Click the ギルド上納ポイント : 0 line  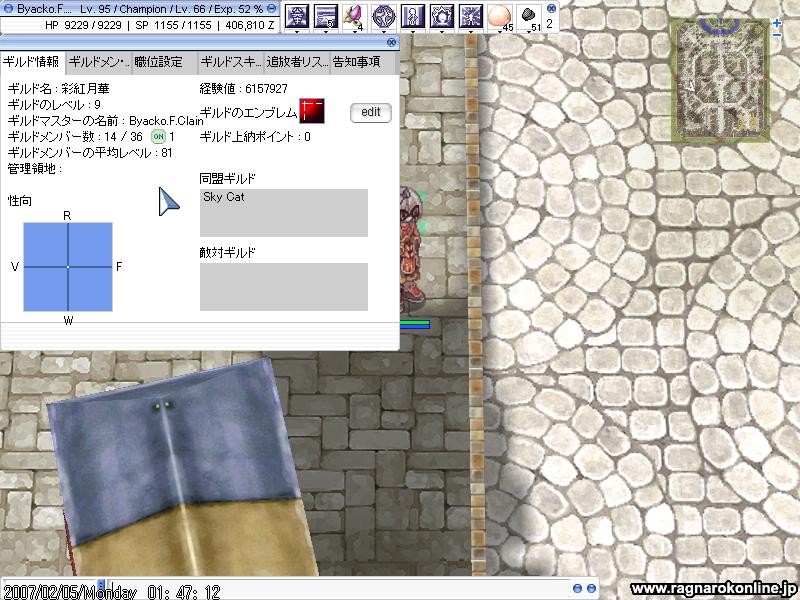tap(255, 137)
